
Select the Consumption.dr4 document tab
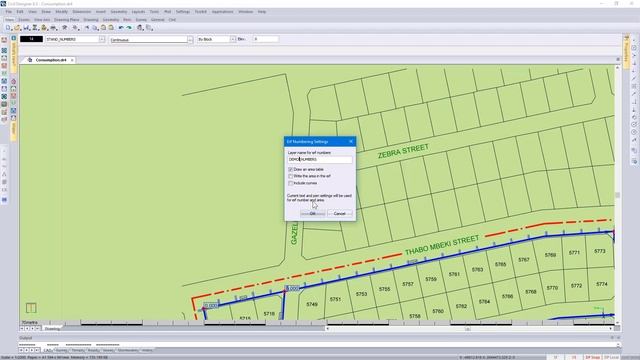pyautogui.click(x=51, y=60)
